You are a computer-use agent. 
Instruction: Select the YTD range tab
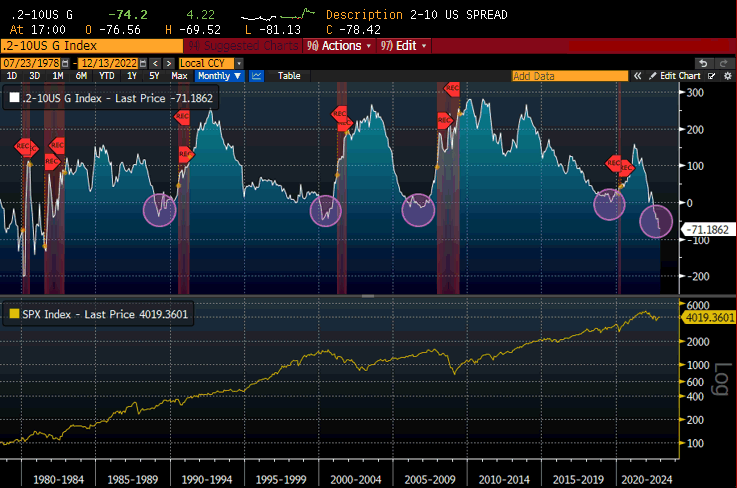click(107, 76)
